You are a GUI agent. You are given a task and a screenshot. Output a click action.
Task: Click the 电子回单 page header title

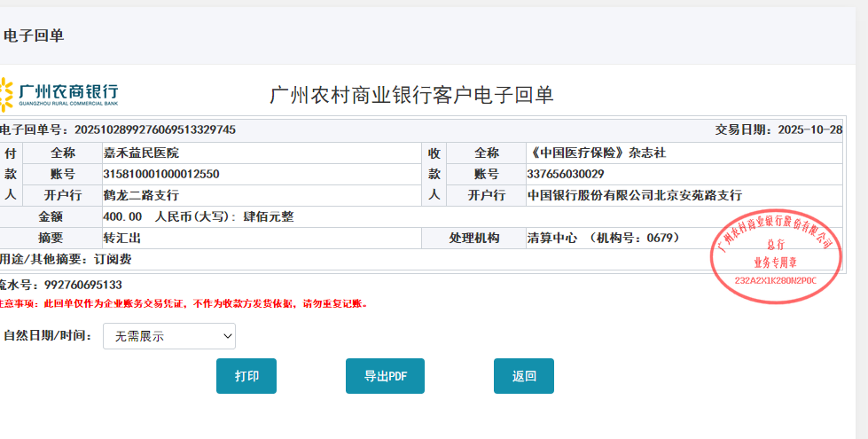[34, 35]
